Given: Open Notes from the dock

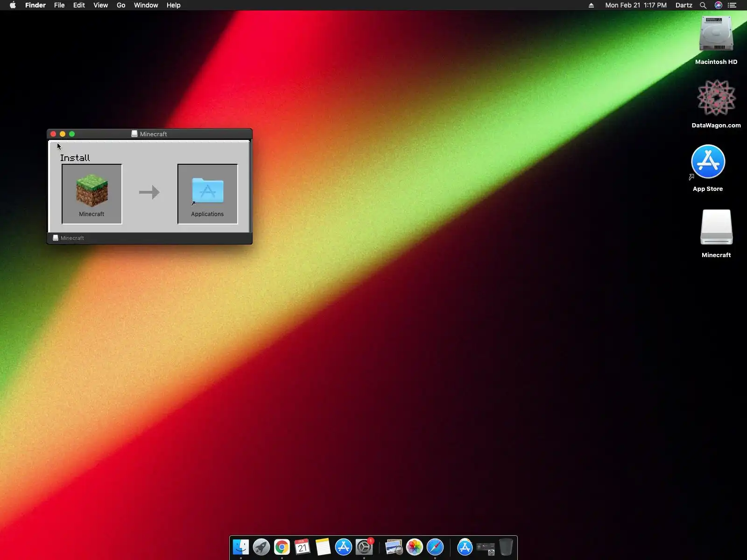Looking at the screenshot, I should click(x=323, y=547).
